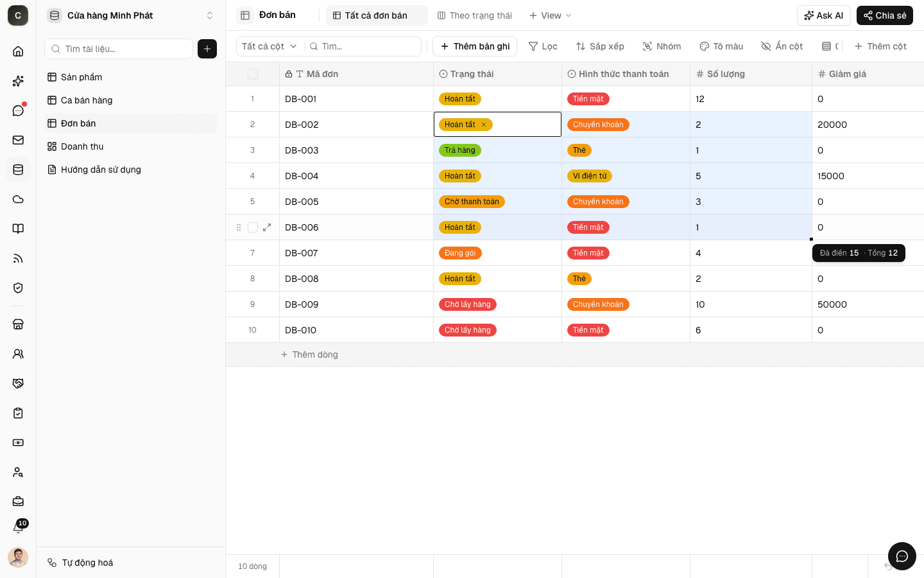Go to the Home icon in the left rail
Image resolution: width=924 pixels, height=578 pixels.
point(18,51)
